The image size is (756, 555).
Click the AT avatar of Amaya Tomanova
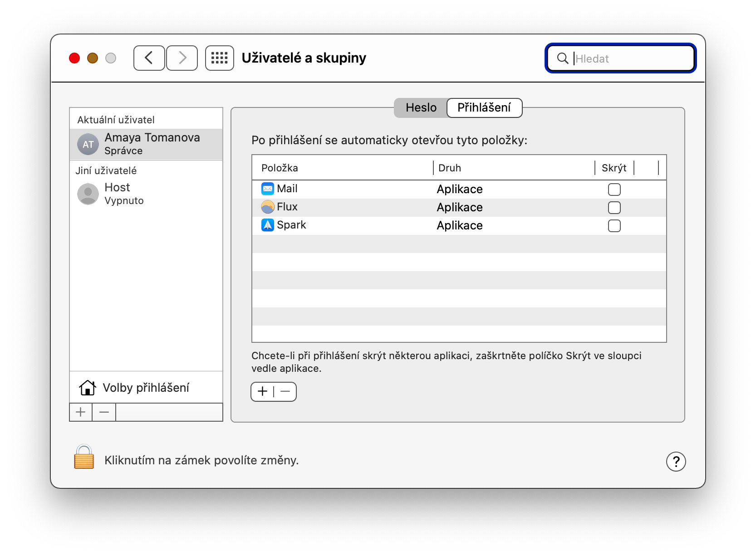click(88, 144)
